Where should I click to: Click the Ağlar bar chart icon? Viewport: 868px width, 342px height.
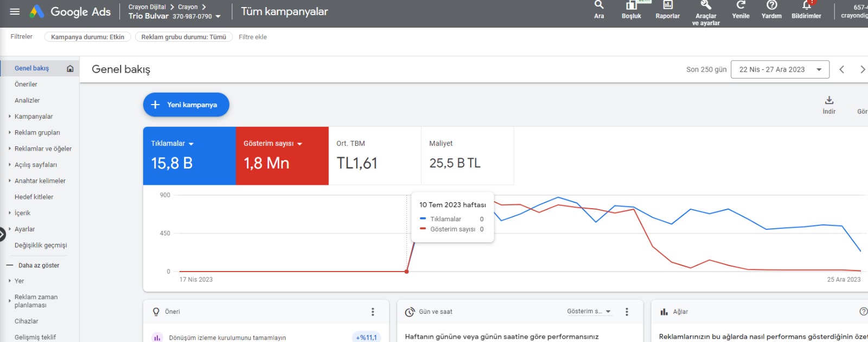664,312
